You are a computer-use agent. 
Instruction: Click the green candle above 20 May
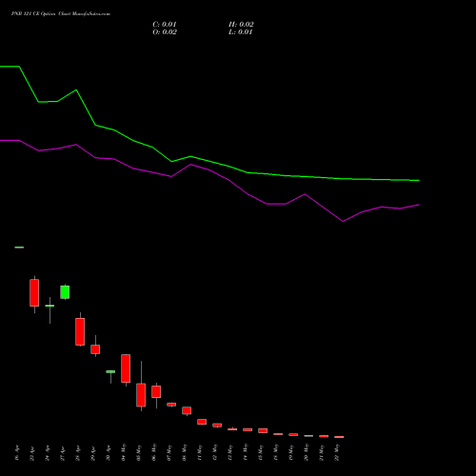pos(308,436)
